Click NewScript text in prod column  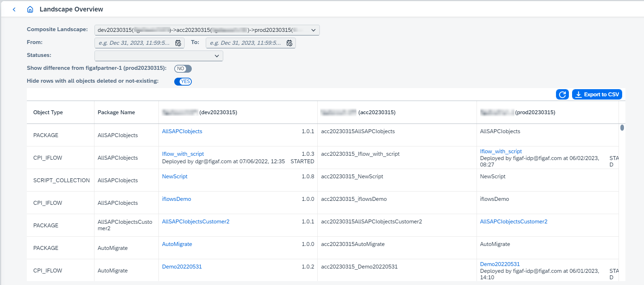click(493, 177)
